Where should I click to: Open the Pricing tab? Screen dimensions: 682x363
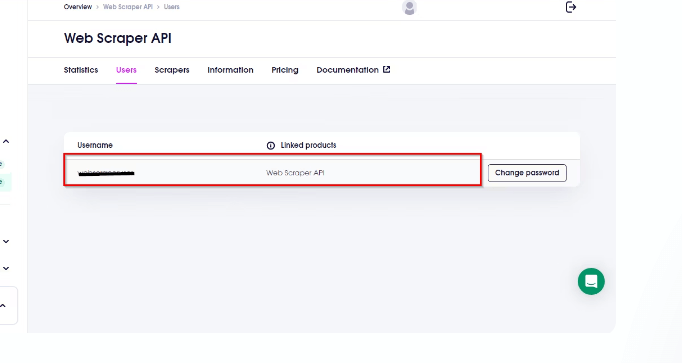tap(285, 70)
